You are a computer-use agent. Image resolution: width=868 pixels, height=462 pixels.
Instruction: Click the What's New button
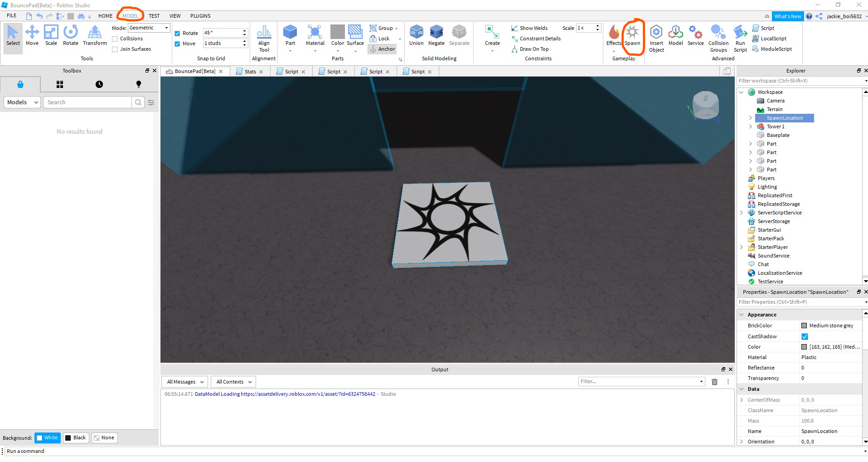pos(788,16)
